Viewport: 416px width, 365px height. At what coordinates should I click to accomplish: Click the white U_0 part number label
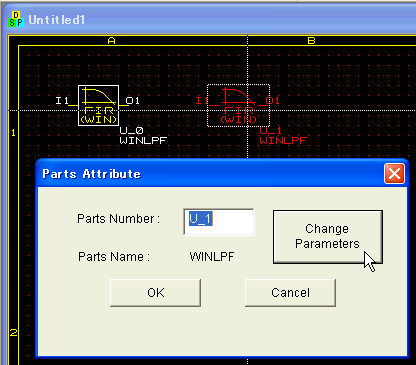click(131, 131)
